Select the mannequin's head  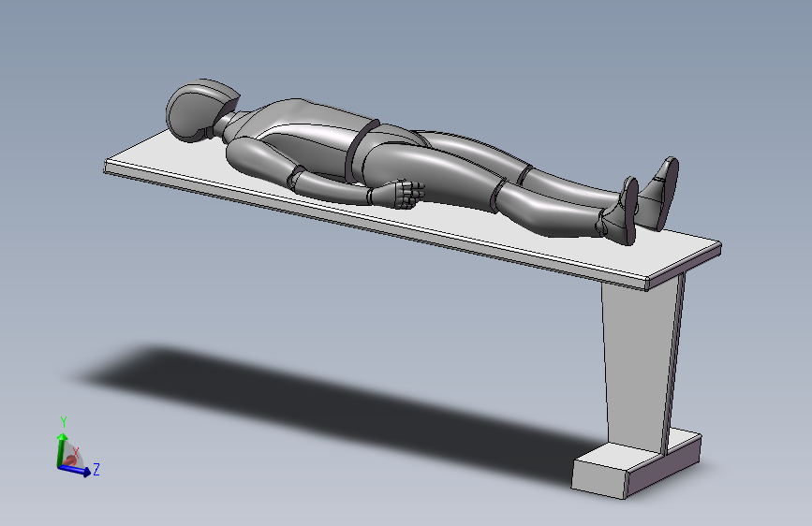tap(202, 110)
